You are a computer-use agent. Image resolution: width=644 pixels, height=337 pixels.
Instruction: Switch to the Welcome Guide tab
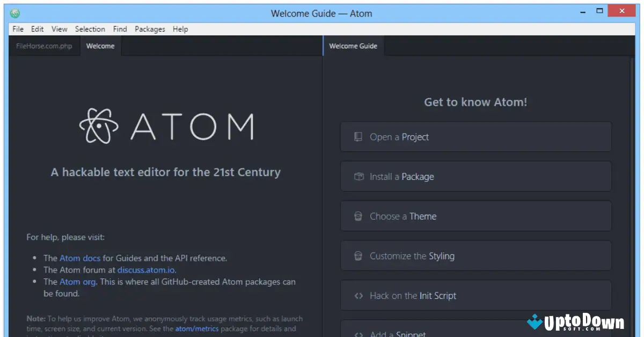354,46
